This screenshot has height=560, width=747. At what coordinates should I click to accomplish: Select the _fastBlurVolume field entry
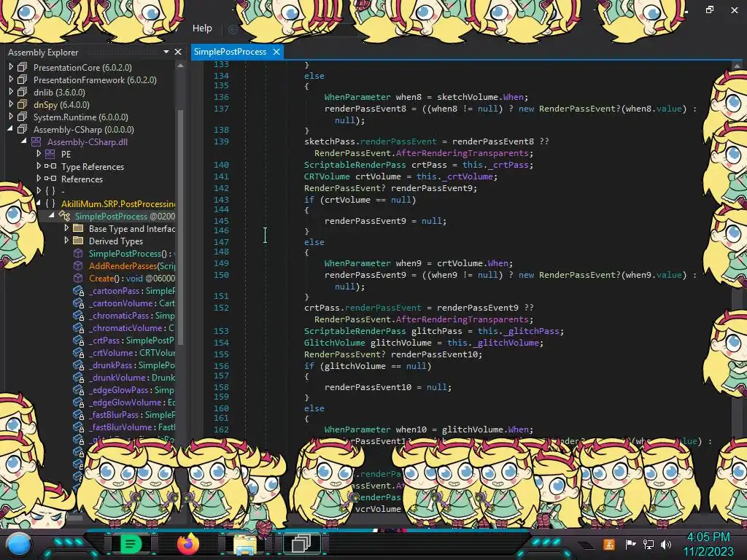(132, 427)
